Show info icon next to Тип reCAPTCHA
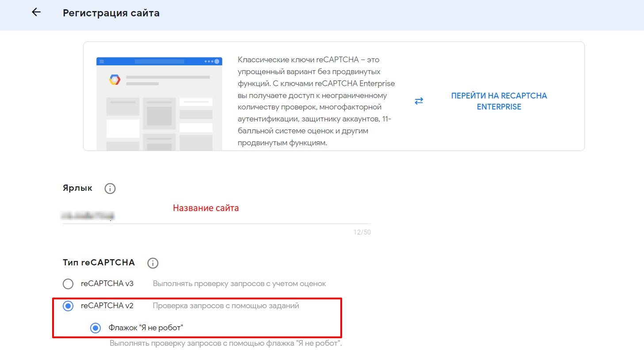 152,263
